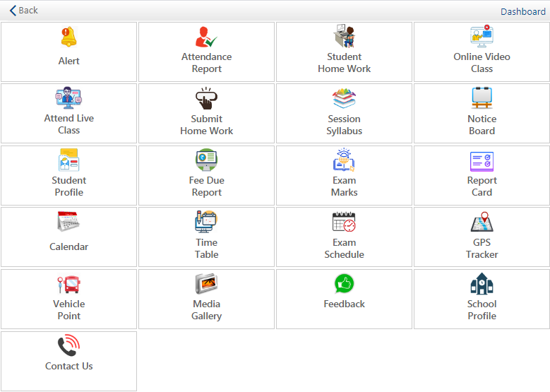Select the Exam Schedule label
This screenshot has width=550, height=392.
(x=344, y=249)
